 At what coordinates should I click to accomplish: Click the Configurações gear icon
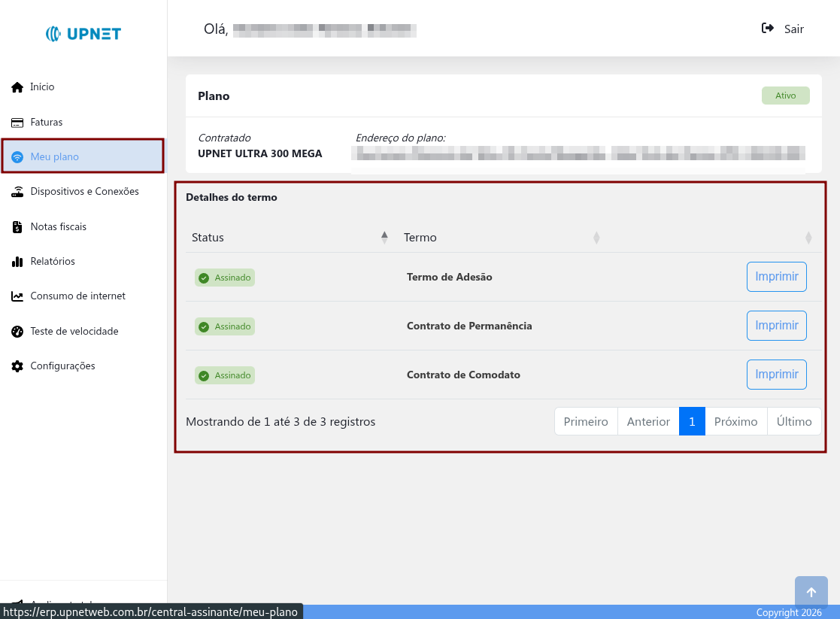pyautogui.click(x=17, y=366)
